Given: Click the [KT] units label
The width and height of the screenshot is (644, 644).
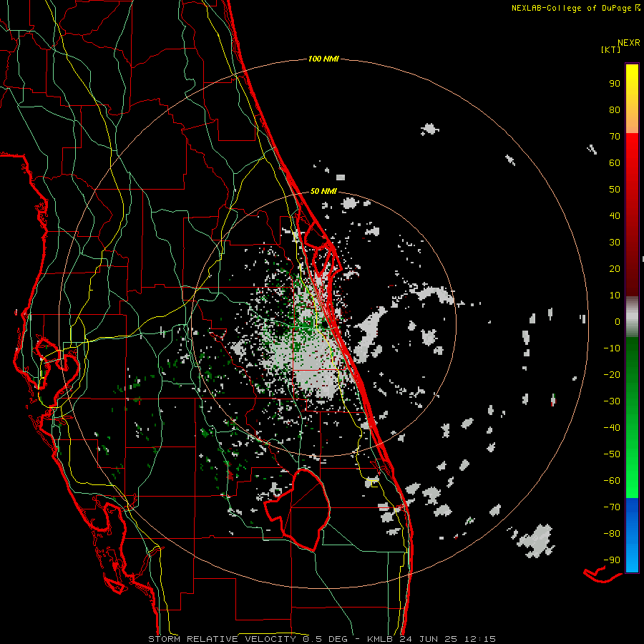Looking at the screenshot, I should pyautogui.click(x=610, y=49).
